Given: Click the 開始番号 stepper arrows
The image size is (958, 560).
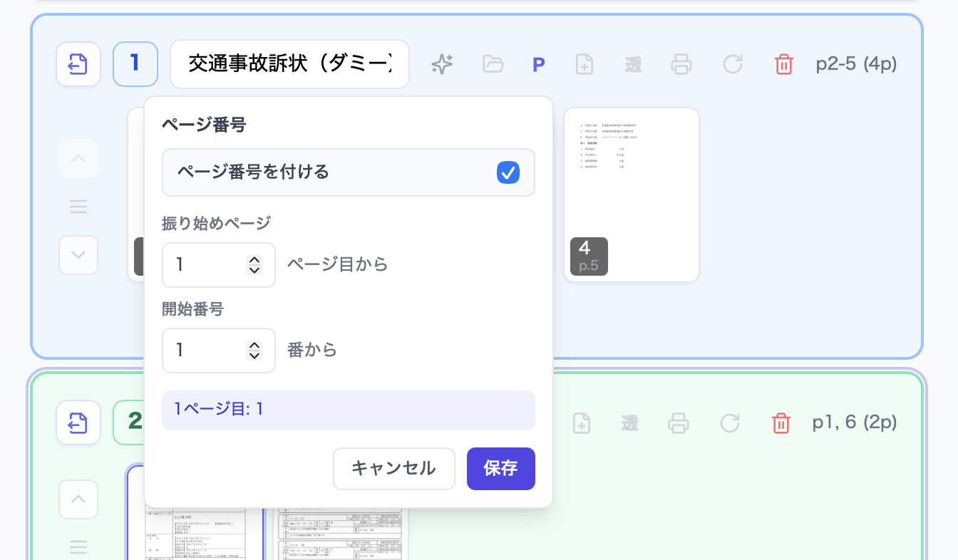Looking at the screenshot, I should point(254,351).
